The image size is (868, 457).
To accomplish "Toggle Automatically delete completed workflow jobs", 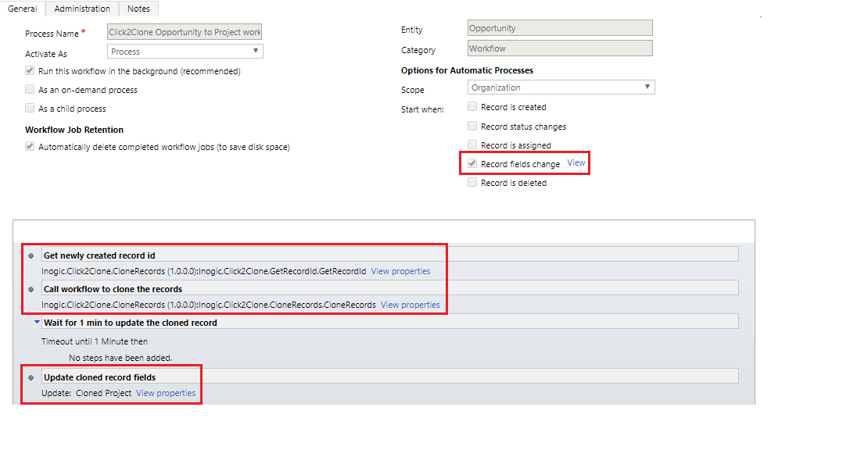I will (x=30, y=147).
